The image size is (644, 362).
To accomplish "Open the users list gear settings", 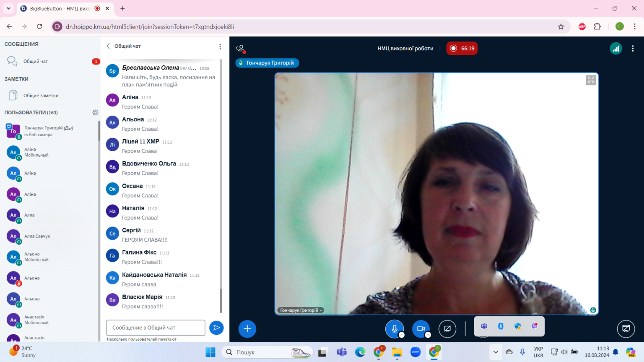I will point(95,112).
